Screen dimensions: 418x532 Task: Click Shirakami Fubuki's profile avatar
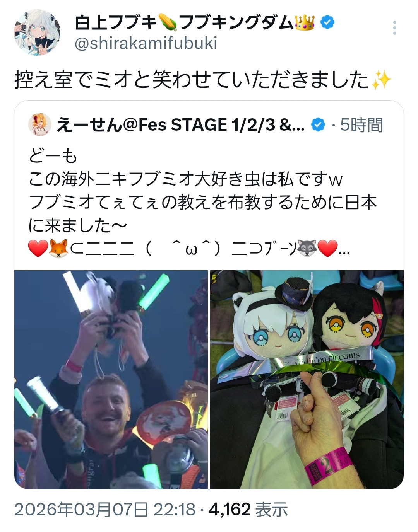[x=37, y=33]
